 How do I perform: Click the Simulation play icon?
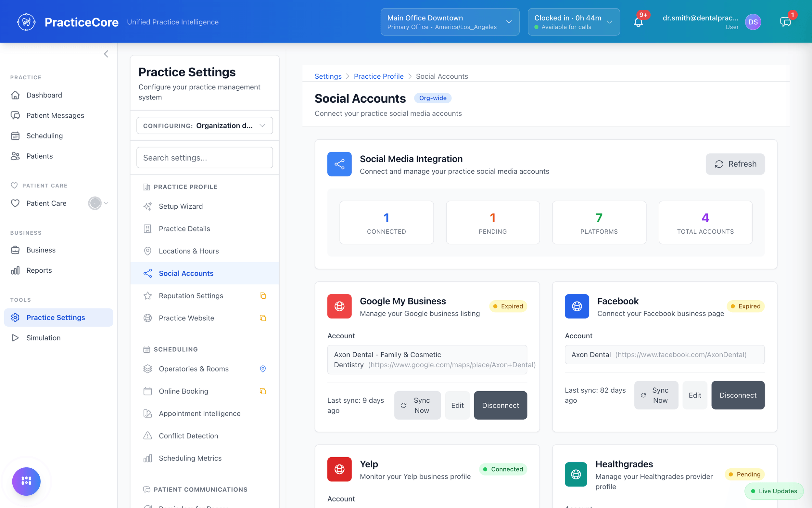pyautogui.click(x=15, y=338)
